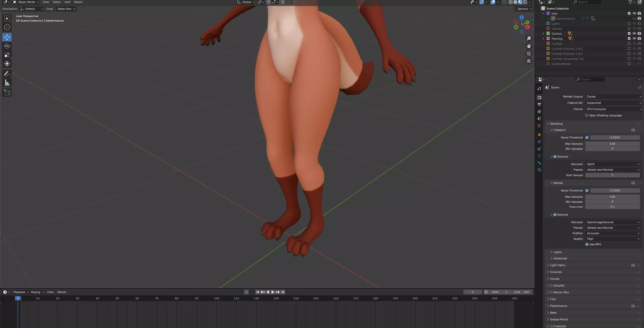Change the OptiX viewport denoiser dropdown

point(613,164)
